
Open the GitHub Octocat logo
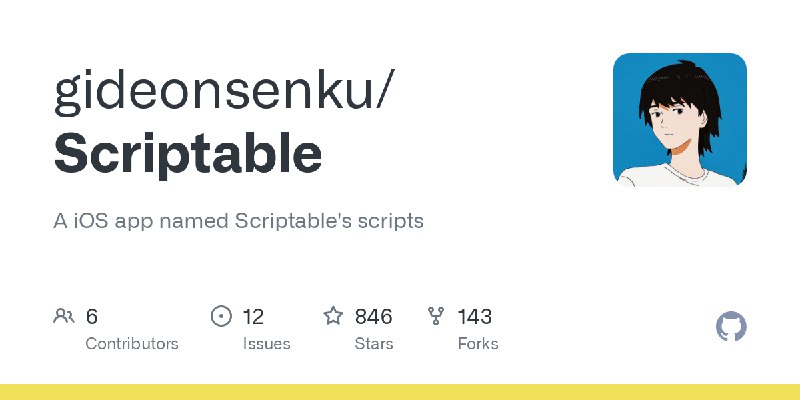click(731, 327)
